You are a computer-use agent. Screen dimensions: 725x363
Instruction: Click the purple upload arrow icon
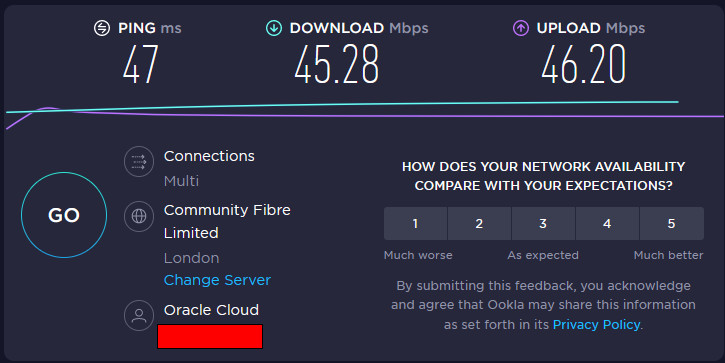click(x=521, y=28)
